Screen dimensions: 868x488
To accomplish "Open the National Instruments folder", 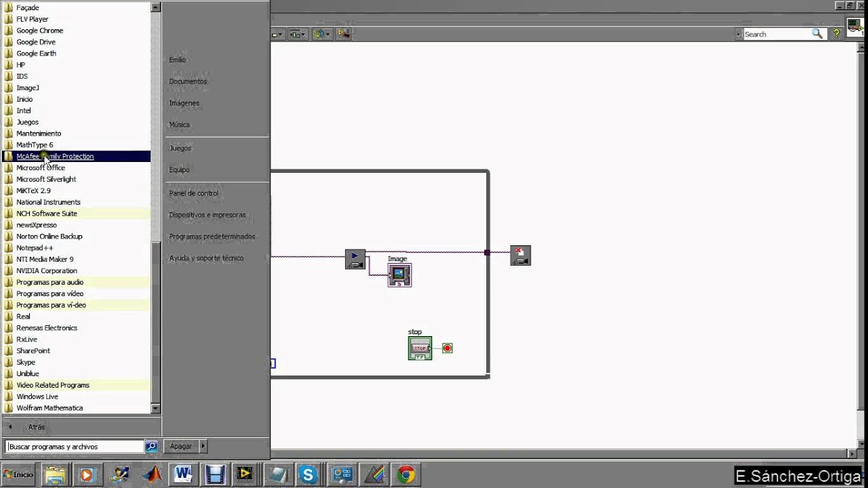I will coord(76,202).
